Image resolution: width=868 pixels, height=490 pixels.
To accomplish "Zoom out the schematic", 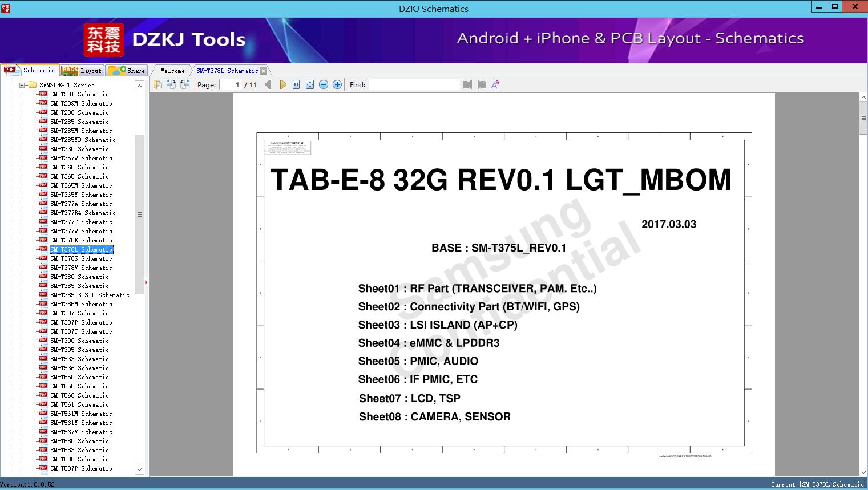I will pos(324,84).
